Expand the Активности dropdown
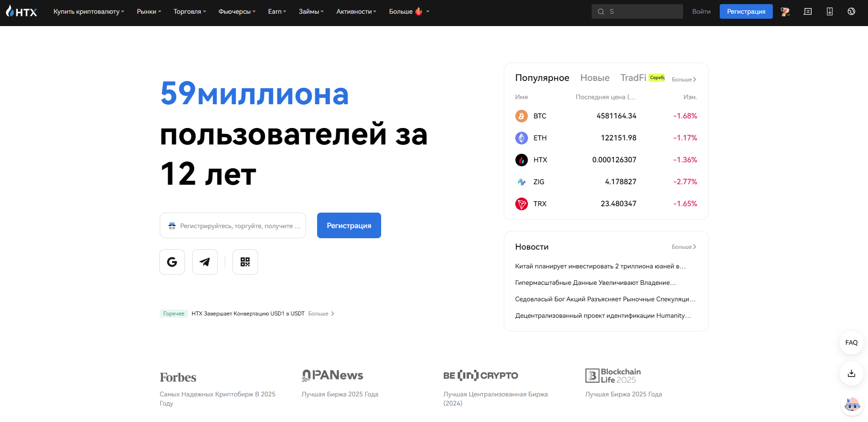The height and width of the screenshot is (422, 868). (x=356, y=11)
